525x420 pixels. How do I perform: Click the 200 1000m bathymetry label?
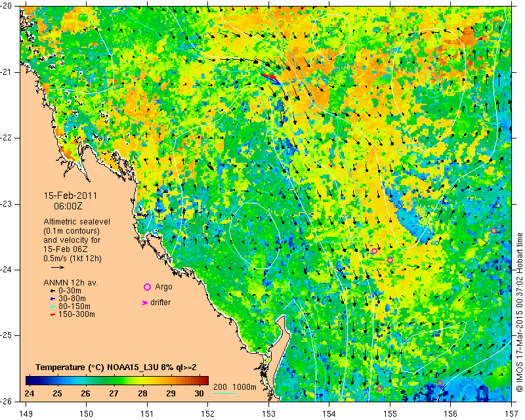click(235, 387)
